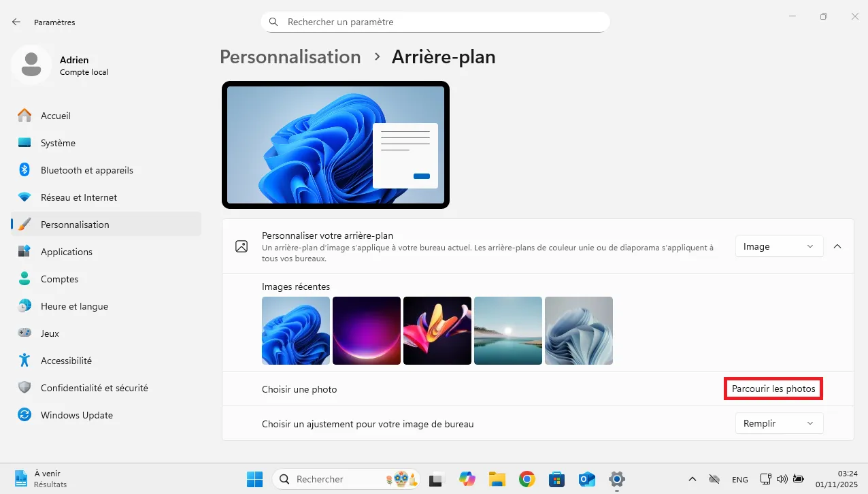Click the OneDrive icon in the system tray
The height and width of the screenshot is (494, 868).
714,479
